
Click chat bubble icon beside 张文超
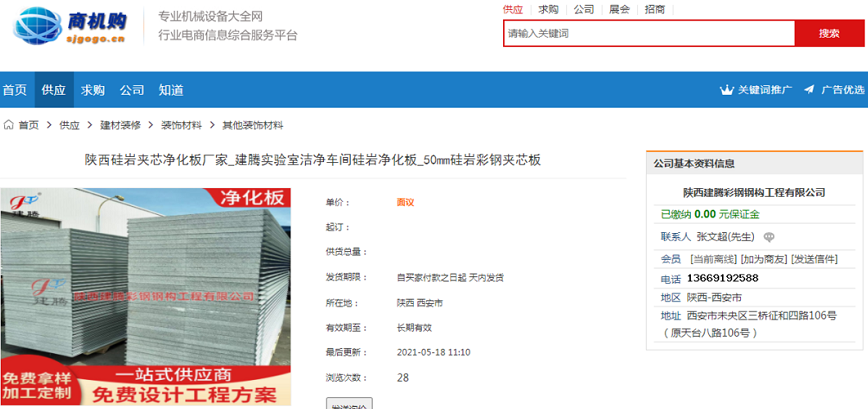click(769, 237)
